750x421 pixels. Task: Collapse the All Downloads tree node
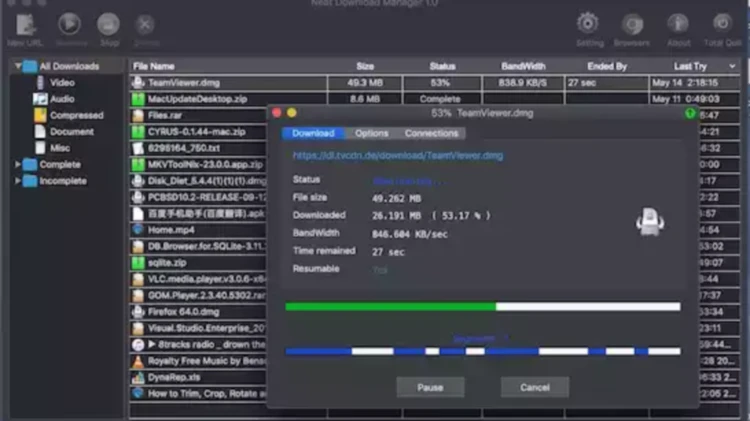pos(18,66)
